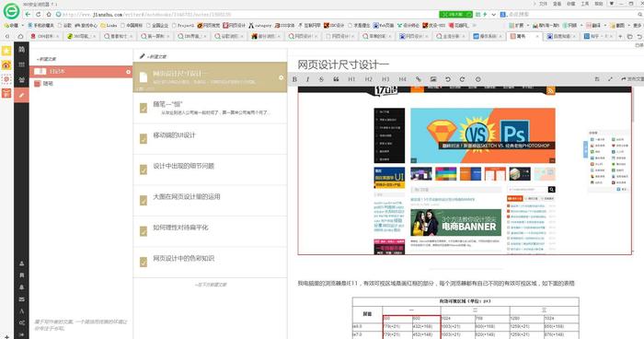The image size is (644, 339).
Task: Set heading level H1
Action: pyautogui.click(x=351, y=79)
